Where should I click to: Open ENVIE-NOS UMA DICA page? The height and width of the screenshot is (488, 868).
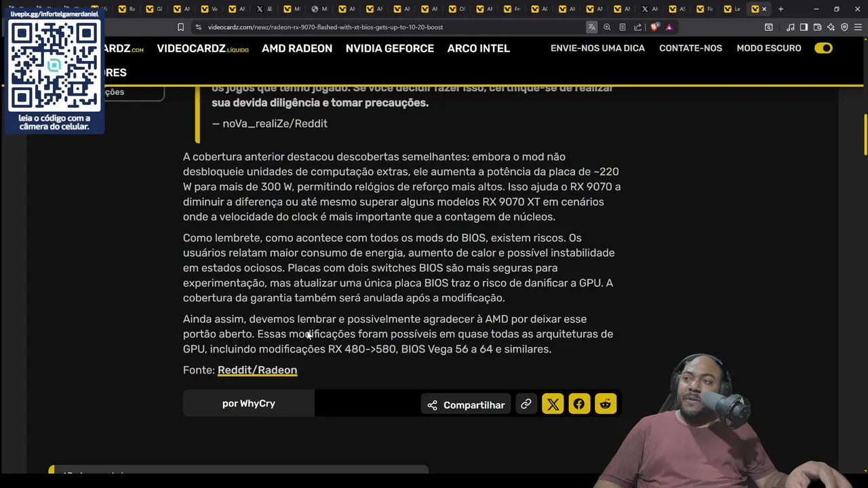[597, 48]
